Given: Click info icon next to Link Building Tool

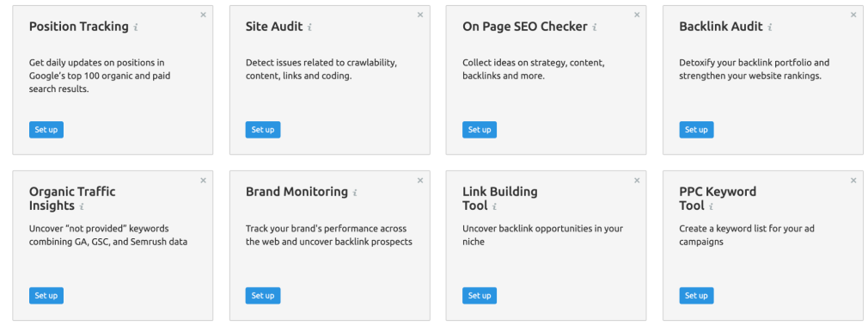Looking at the screenshot, I should click(494, 206).
